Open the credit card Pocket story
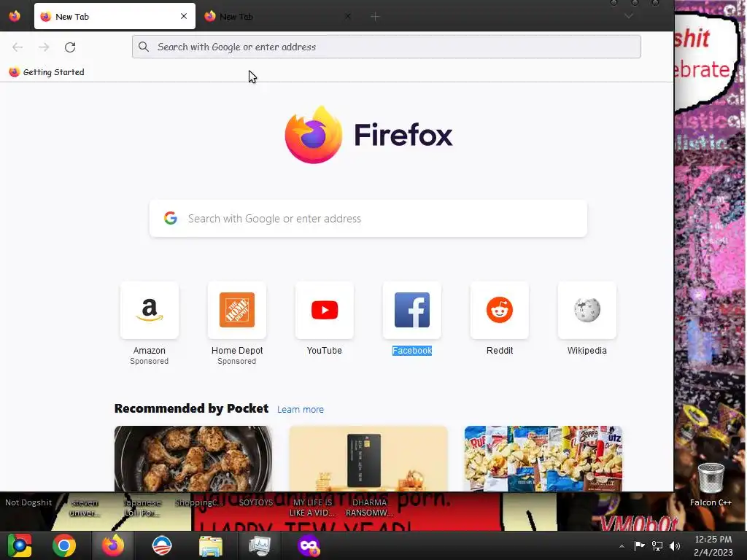Image resolution: width=747 pixels, height=560 pixels. click(x=368, y=459)
